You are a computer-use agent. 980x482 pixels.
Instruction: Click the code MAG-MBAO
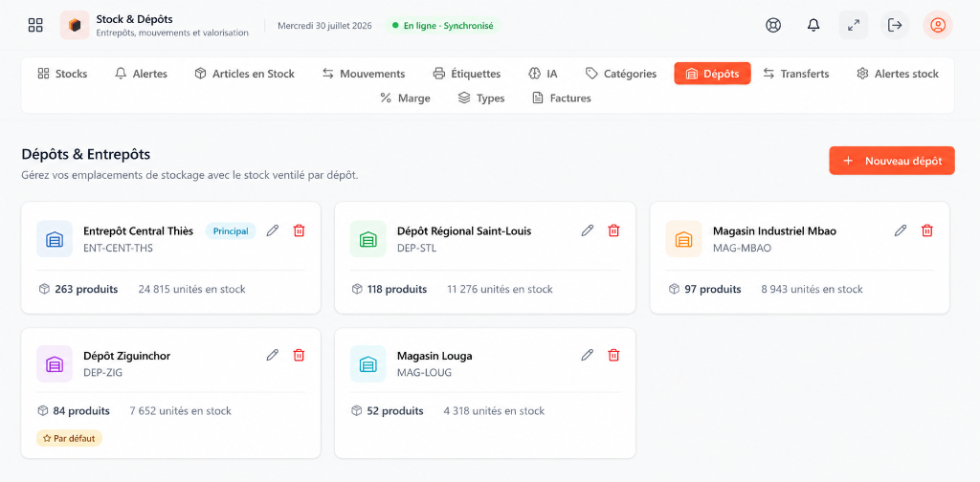pyautogui.click(x=742, y=248)
